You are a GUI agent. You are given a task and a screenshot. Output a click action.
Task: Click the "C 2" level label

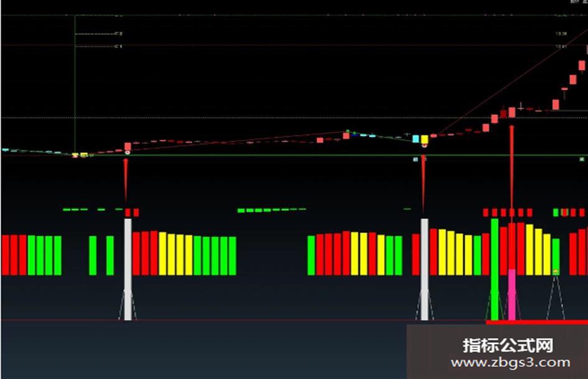click(118, 34)
